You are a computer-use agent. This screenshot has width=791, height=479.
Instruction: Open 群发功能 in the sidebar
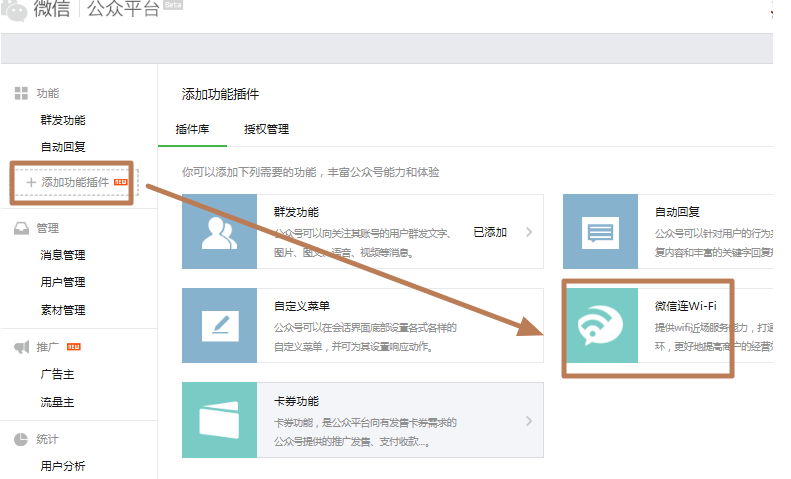[x=63, y=121]
